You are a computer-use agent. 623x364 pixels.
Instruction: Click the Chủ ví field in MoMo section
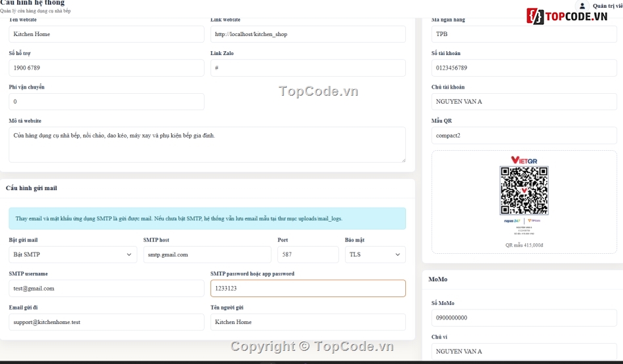[524, 352]
